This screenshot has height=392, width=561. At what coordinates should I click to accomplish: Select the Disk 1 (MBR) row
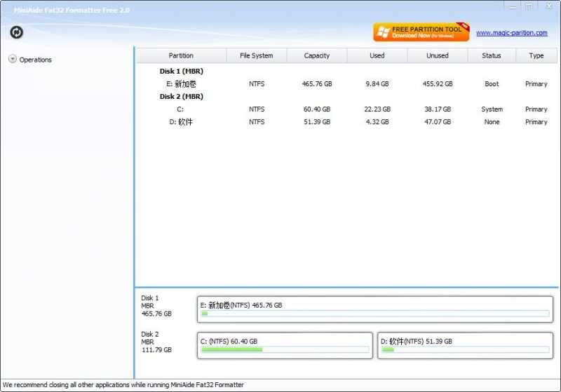[181, 72]
